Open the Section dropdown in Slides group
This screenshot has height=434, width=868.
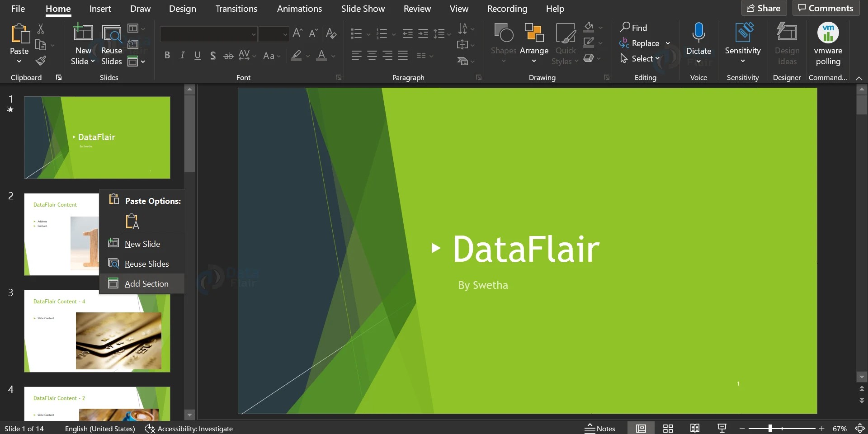click(x=136, y=61)
